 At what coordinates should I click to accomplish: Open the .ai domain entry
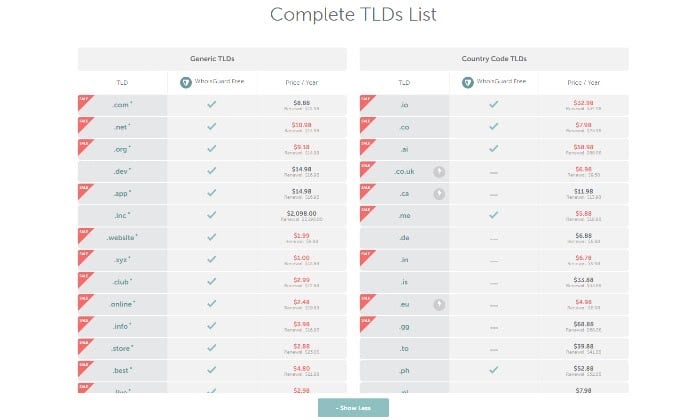(x=404, y=150)
